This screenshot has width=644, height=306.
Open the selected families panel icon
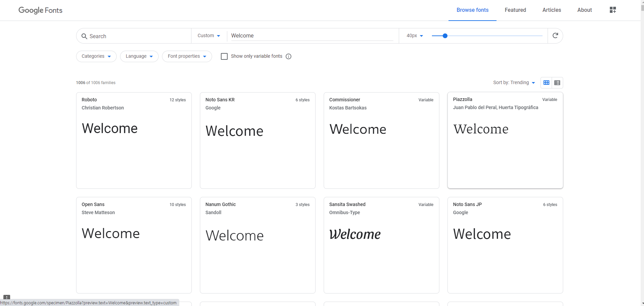tap(613, 10)
